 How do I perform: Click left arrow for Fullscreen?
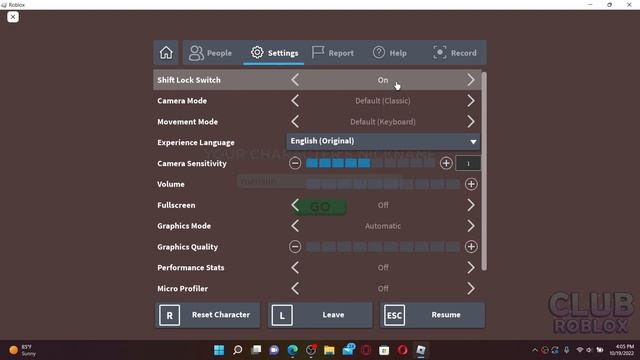tap(295, 205)
